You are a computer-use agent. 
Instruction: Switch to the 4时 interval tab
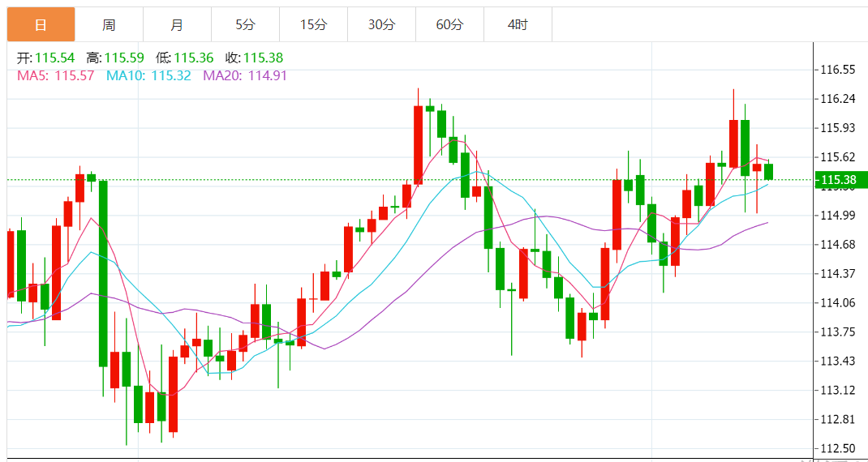[518, 25]
